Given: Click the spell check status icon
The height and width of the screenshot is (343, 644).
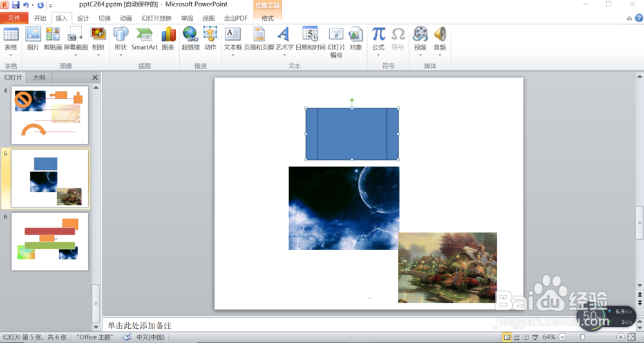Looking at the screenshot, I should [x=127, y=337].
